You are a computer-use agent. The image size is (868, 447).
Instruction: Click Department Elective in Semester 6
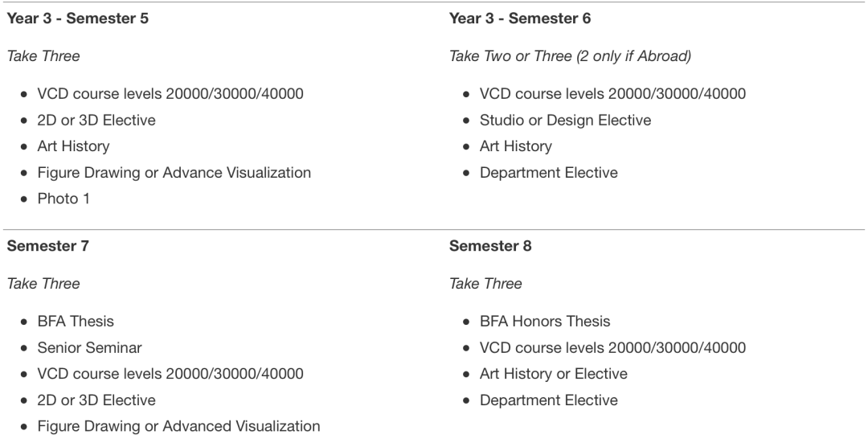548,172
